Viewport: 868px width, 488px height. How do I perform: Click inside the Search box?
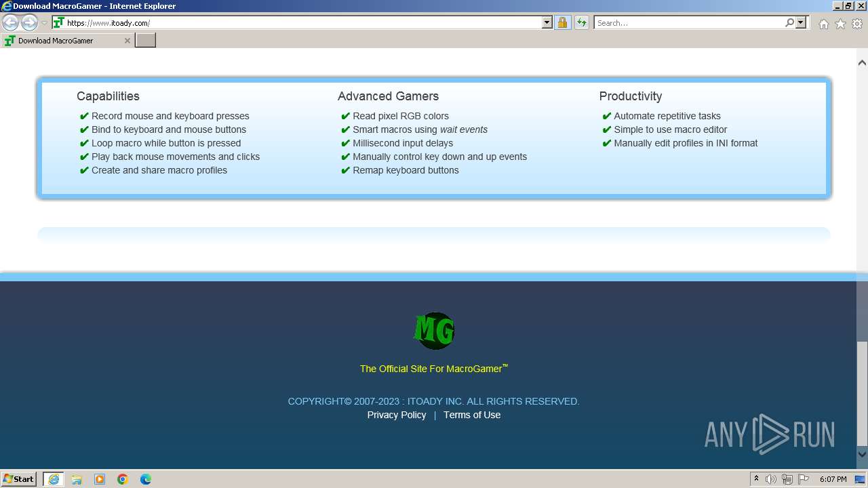[689, 22]
